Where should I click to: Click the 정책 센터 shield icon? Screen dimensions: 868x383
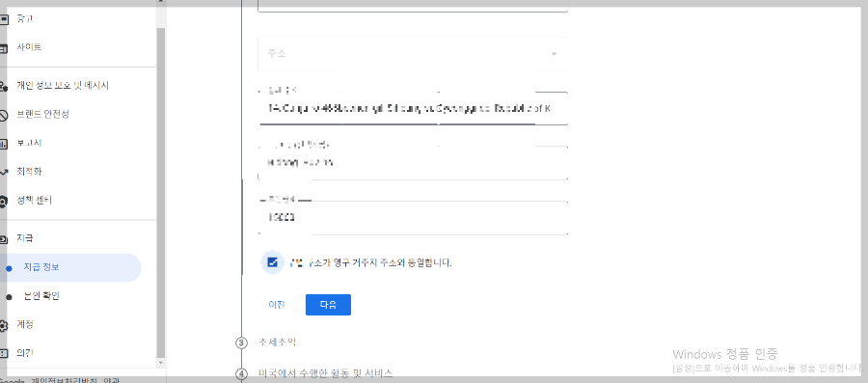coord(4,201)
